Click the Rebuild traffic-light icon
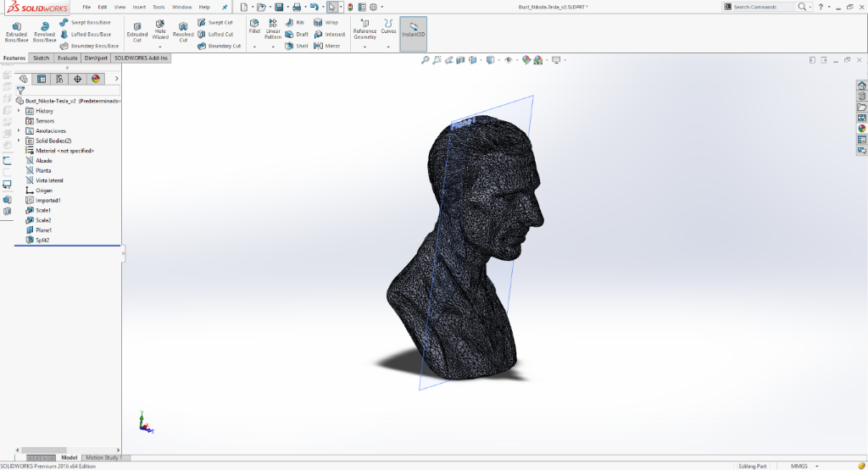The width and height of the screenshot is (868, 470). [x=350, y=7]
